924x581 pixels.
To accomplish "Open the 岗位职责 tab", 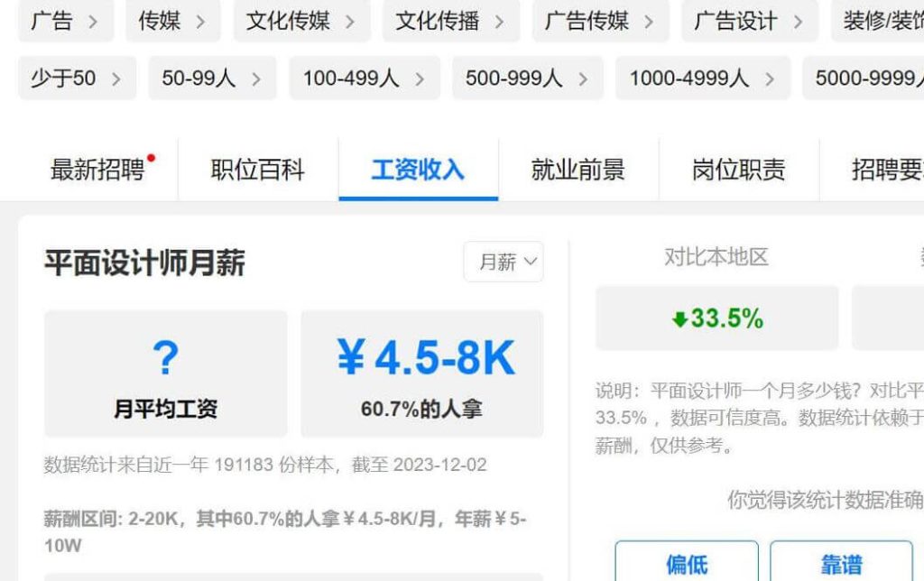I will point(738,170).
